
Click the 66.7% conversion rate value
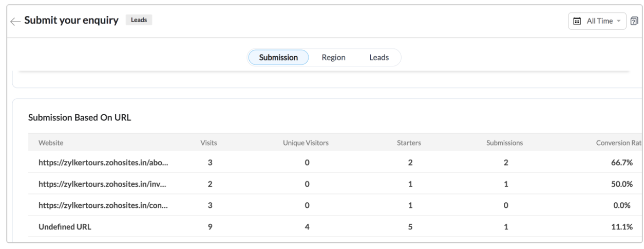621,163
